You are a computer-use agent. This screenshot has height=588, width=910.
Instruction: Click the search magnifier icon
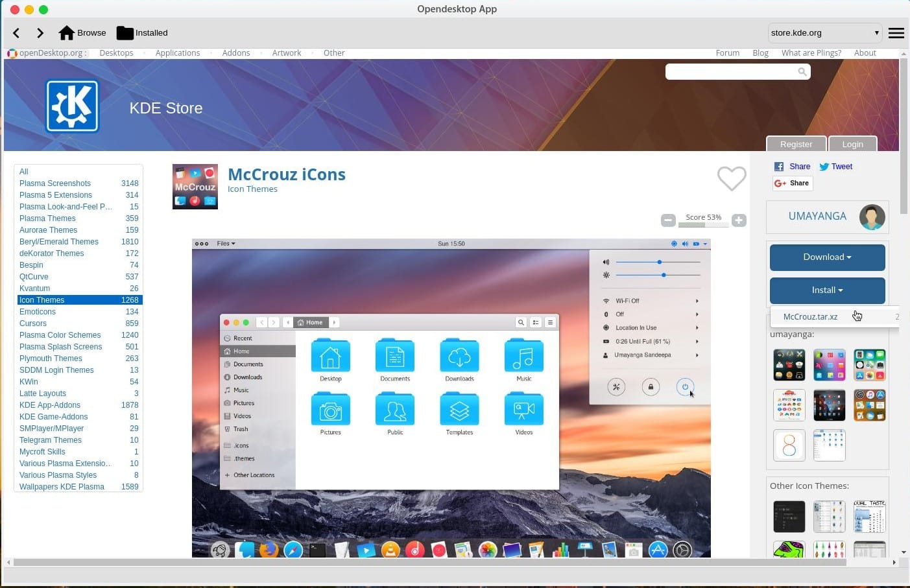(x=802, y=72)
